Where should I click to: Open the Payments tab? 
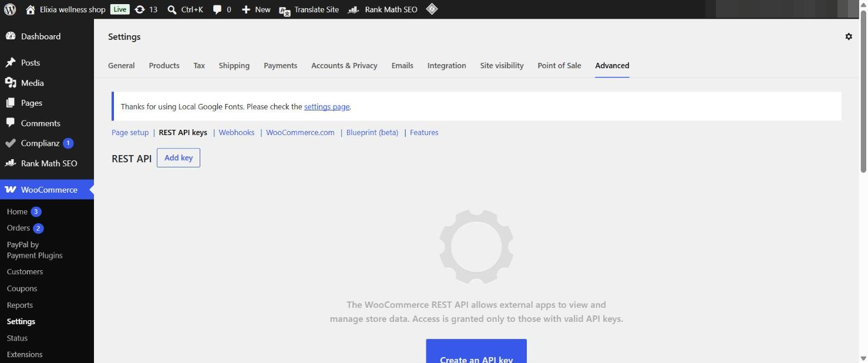click(280, 66)
